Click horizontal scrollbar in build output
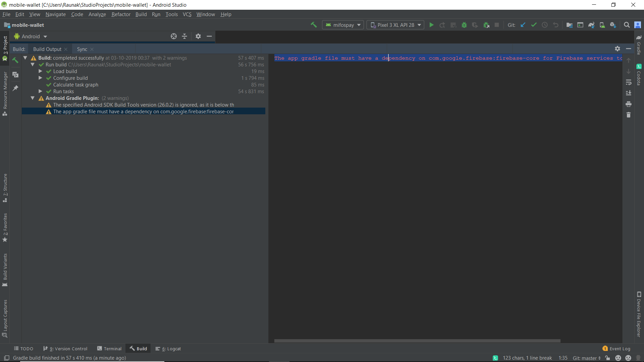 [417, 341]
